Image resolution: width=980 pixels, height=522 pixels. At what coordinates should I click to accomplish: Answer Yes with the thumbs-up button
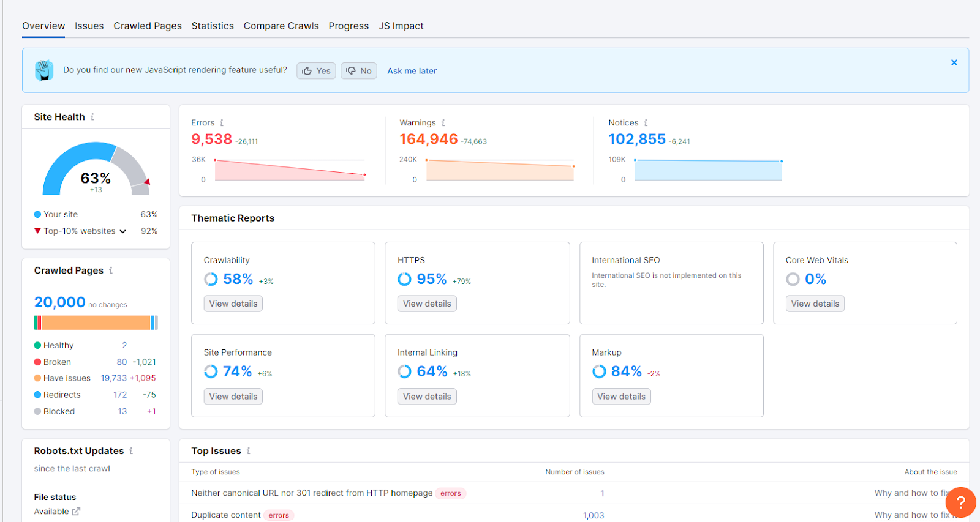(316, 71)
